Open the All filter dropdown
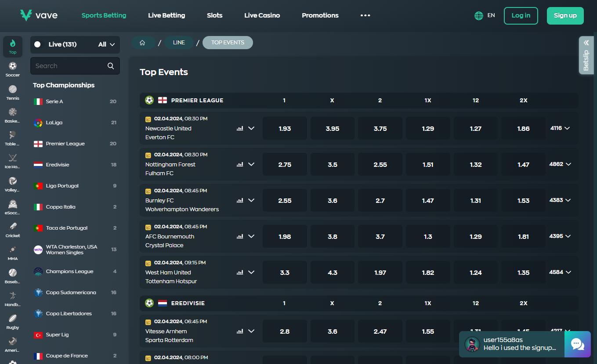Image resolution: width=597 pixels, height=364 pixels. pos(107,44)
